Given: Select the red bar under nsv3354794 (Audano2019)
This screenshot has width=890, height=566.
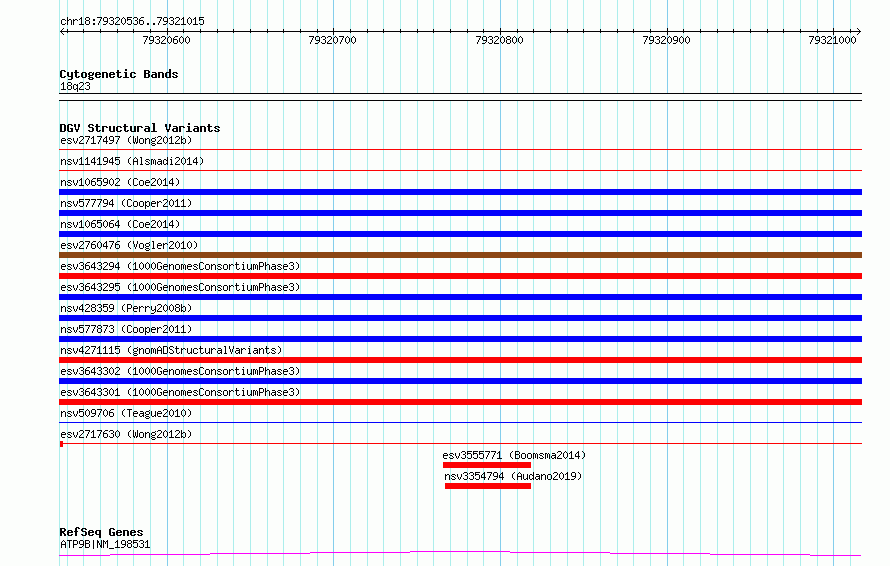Looking at the screenshot, I should pos(488,486).
